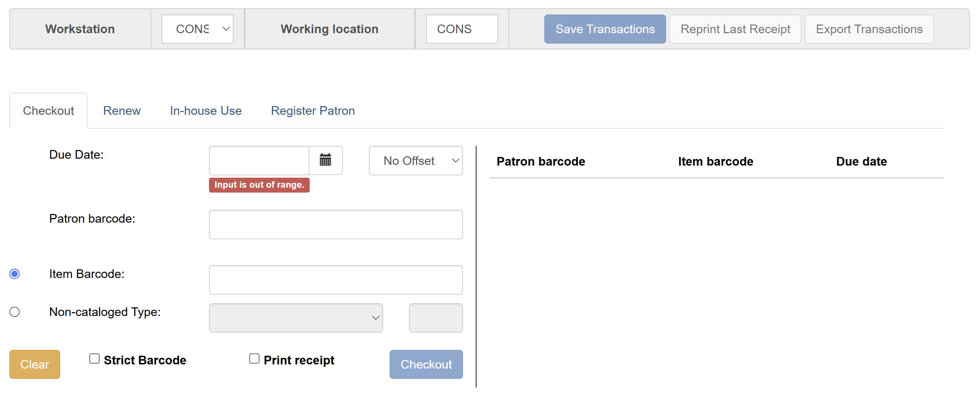Enable the Print receipt checkbox
The image size is (980, 400).
(x=254, y=358)
